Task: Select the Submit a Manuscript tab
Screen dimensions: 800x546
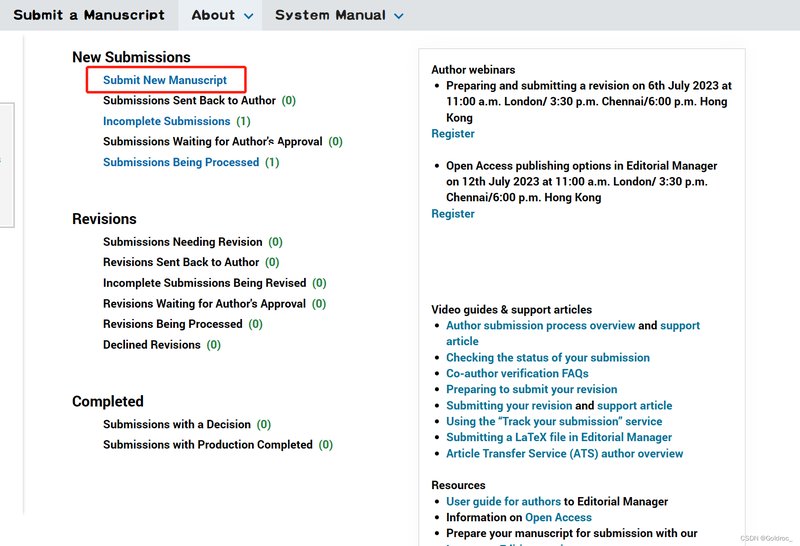Action: pos(88,15)
